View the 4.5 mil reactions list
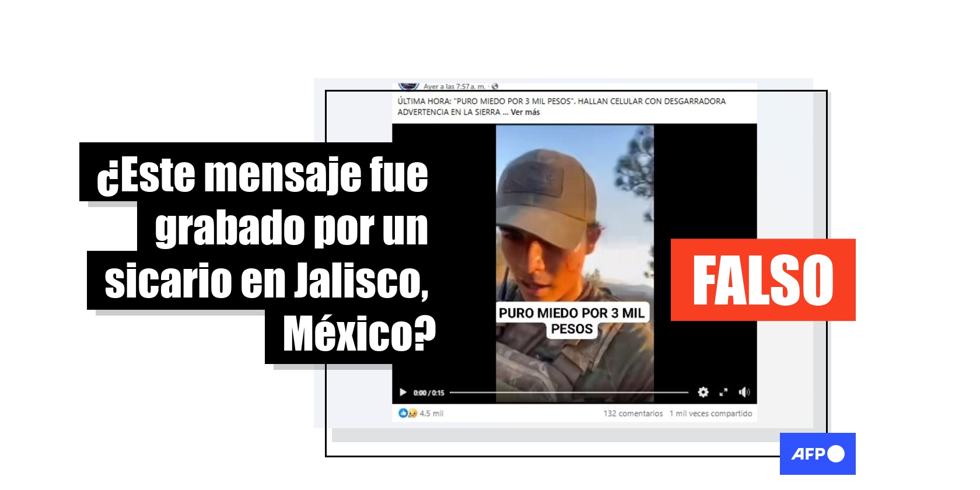Viewport: 980px width, 490px height. (x=431, y=413)
